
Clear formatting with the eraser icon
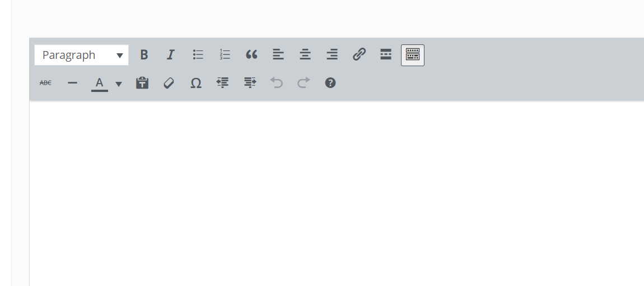coord(169,83)
